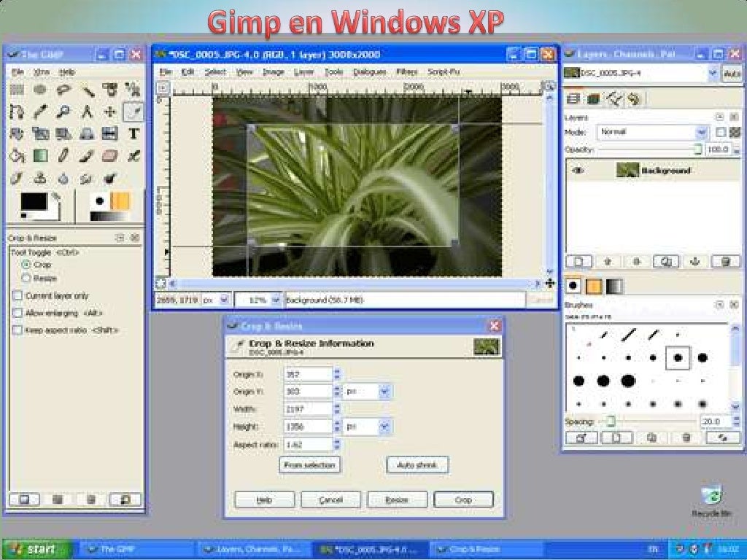Select the Paths tool
Screen dimensions: 747x560
click(x=18, y=112)
